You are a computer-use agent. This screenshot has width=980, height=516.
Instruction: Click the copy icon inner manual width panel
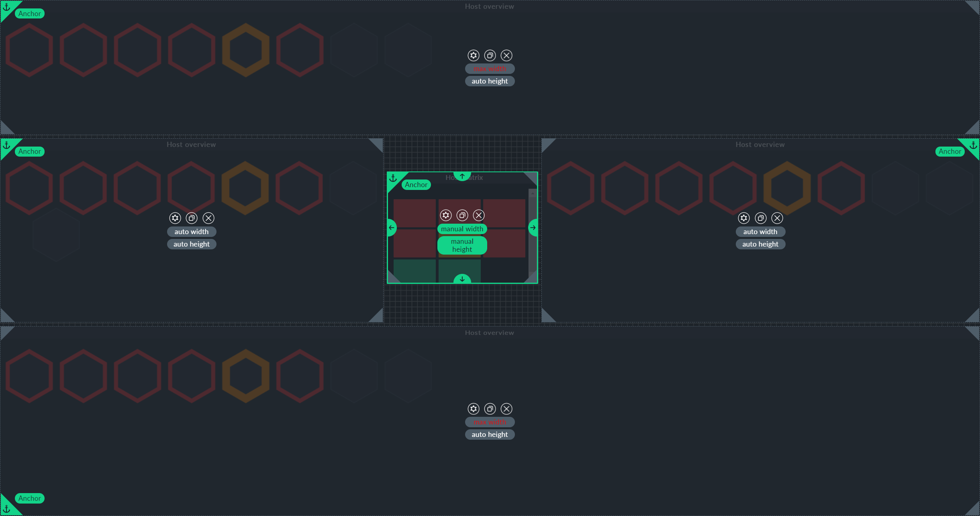(x=461, y=215)
